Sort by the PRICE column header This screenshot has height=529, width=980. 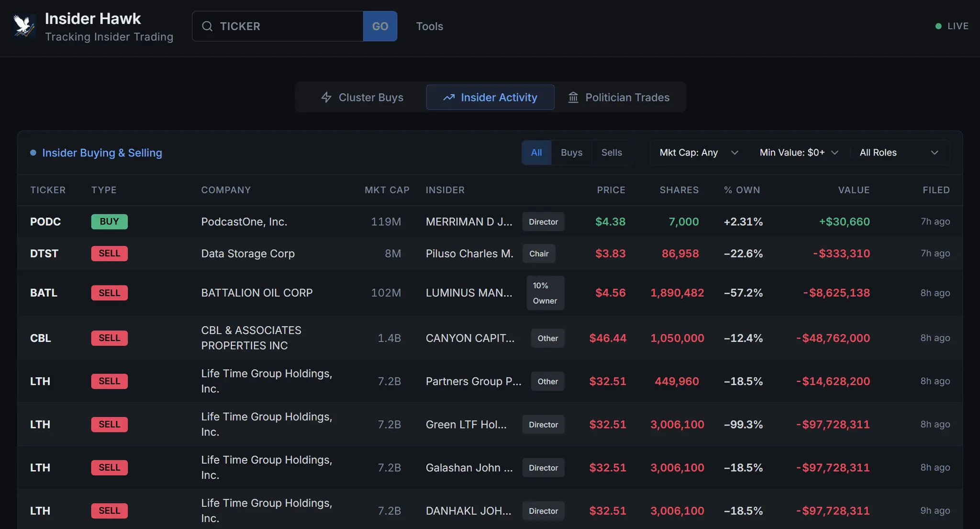[x=611, y=190]
